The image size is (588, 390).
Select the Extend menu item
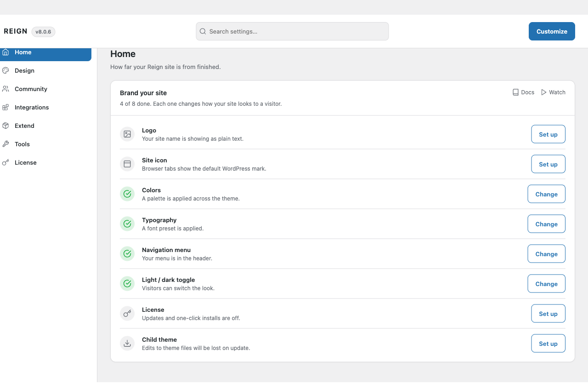click(45, 126)
